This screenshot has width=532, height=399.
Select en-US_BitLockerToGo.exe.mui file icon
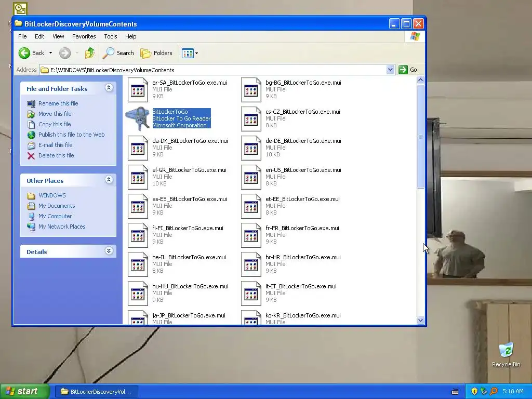tap(251, 177)
